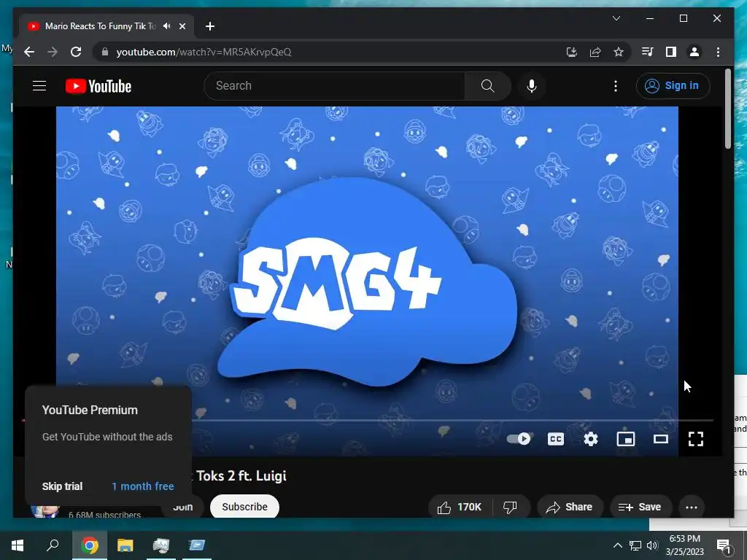Open Chrome side panel
The height and width of the screenshot is (560, 747).
pos(671,52)
